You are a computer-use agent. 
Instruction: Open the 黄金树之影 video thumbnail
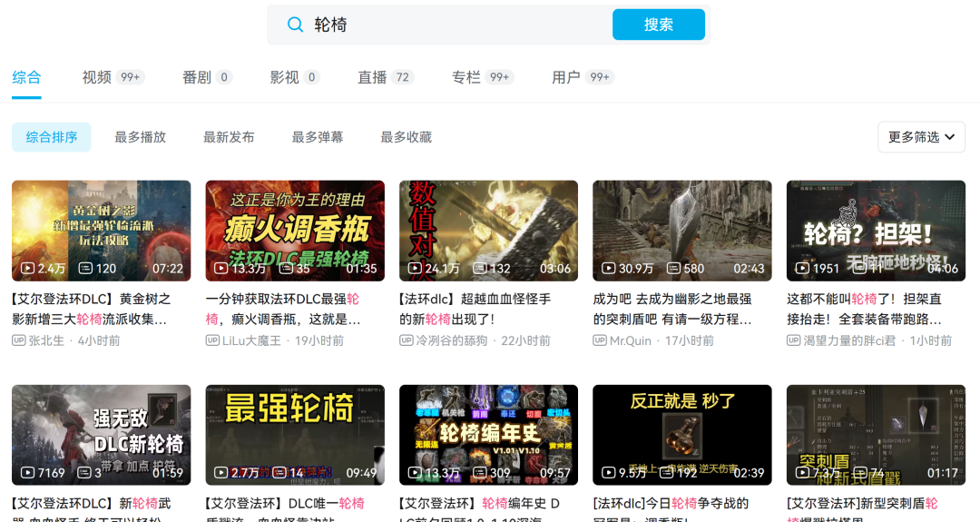click(102, 231)
